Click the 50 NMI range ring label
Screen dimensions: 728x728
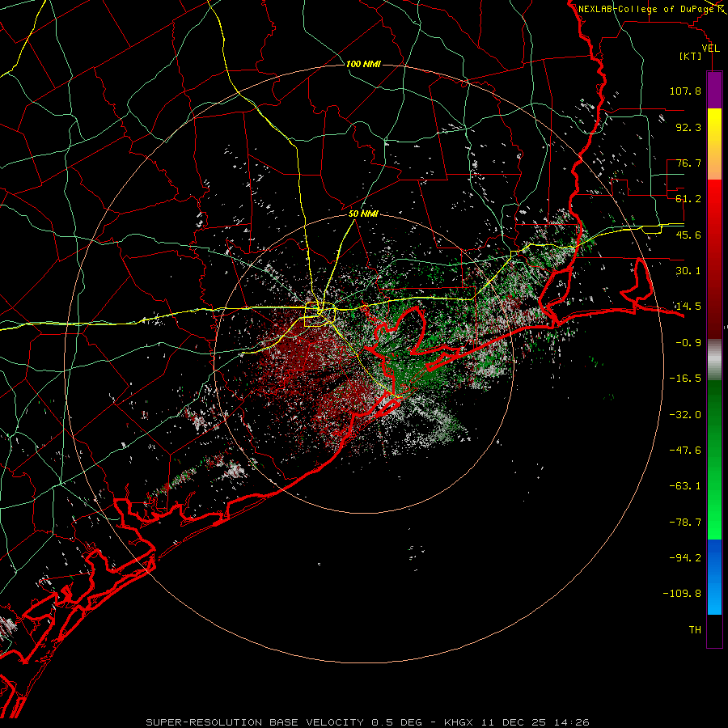coord(363,214)
